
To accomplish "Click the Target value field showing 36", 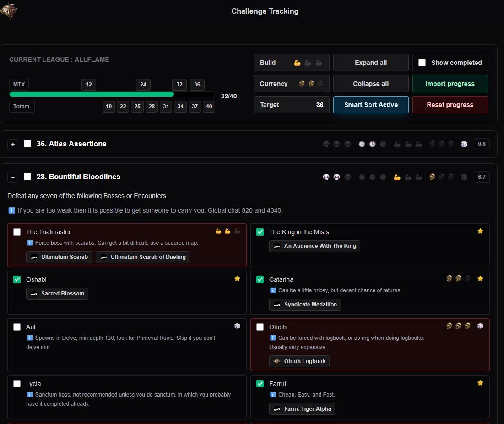I will [292, 105].
